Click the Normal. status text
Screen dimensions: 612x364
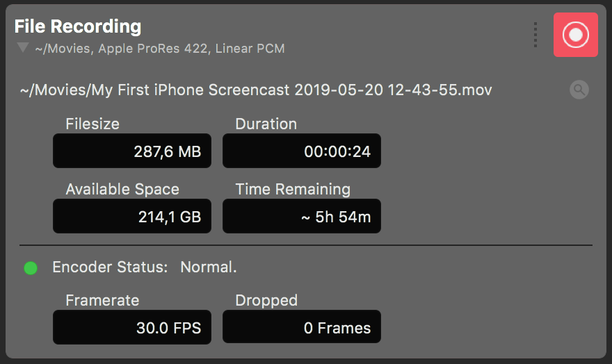209,267
